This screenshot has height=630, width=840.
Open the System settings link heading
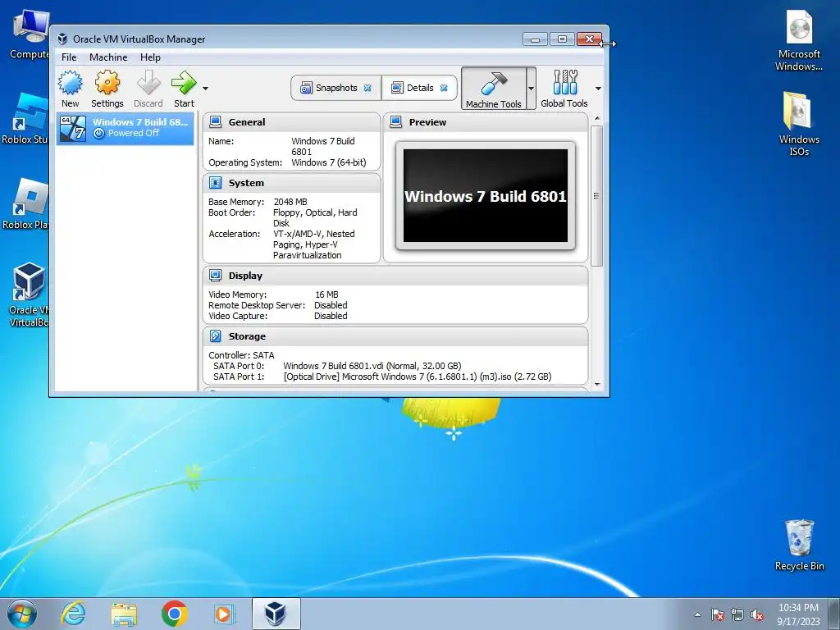tap(246, 183)
